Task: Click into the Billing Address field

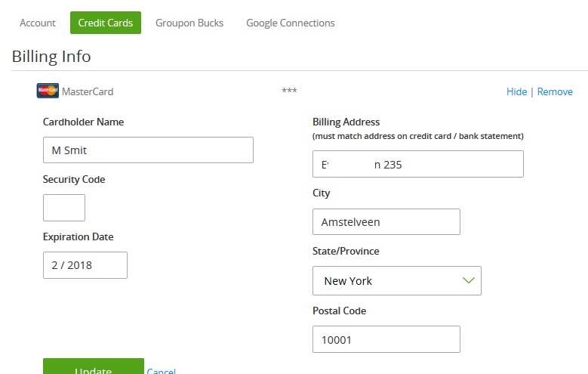Action: click(x=417, y=164)
